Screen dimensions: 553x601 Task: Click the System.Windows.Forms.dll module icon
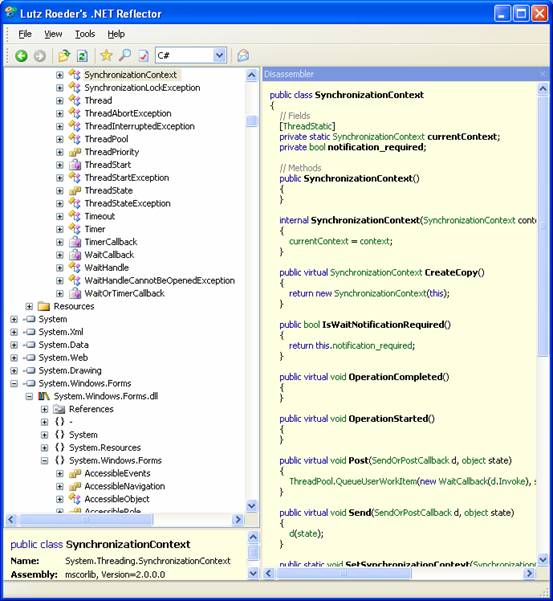coord(44,396)
